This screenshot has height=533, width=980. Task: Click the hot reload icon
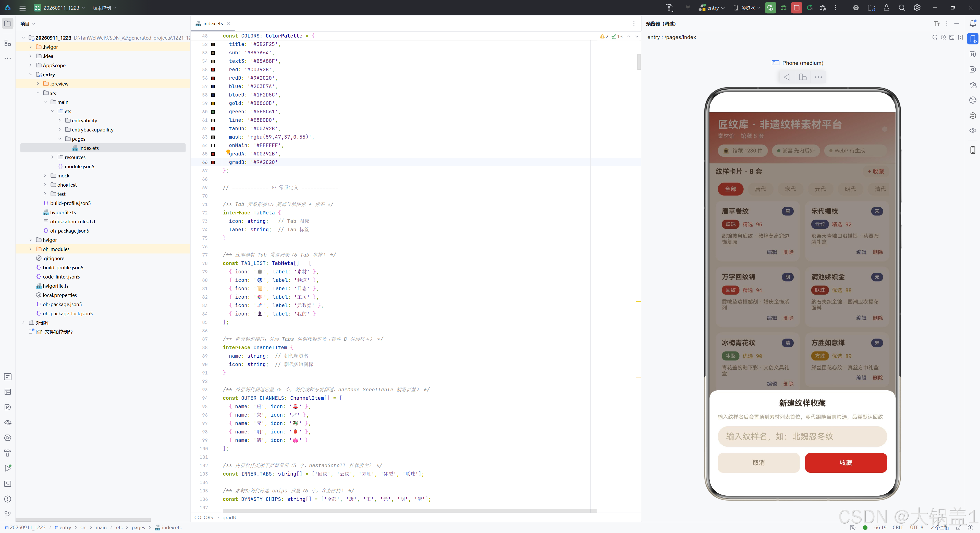point(809,8)
